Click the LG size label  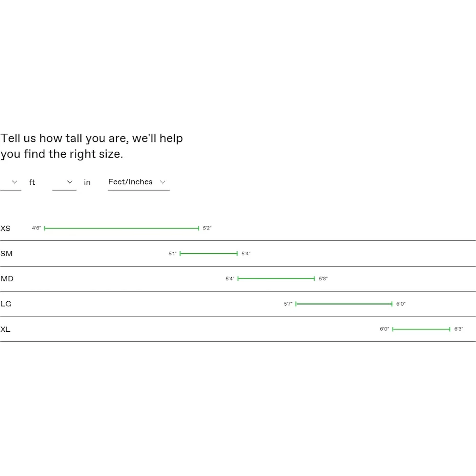[x=6, y=304]
